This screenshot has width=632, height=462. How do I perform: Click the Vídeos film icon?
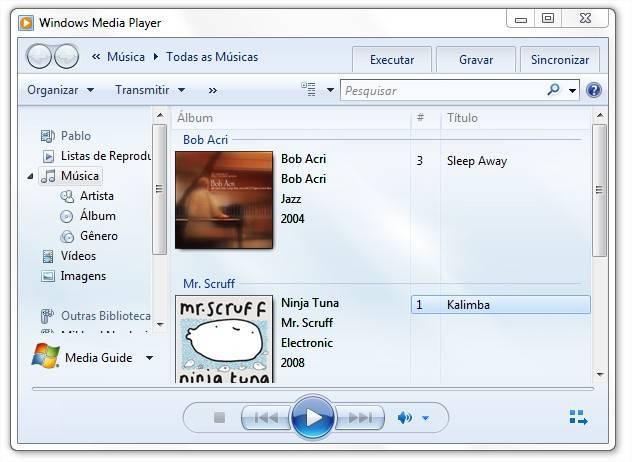pyautogui.click(x=48, y=256)
